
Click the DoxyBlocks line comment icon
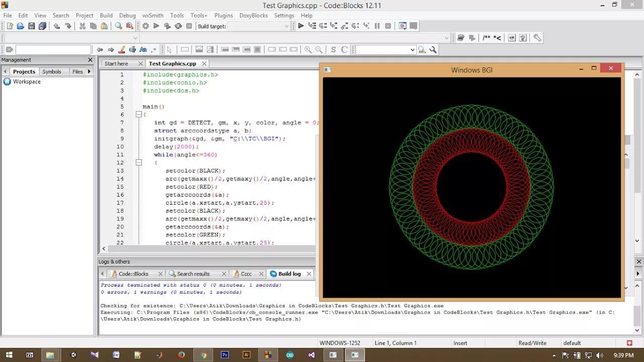tap(497, 38)
